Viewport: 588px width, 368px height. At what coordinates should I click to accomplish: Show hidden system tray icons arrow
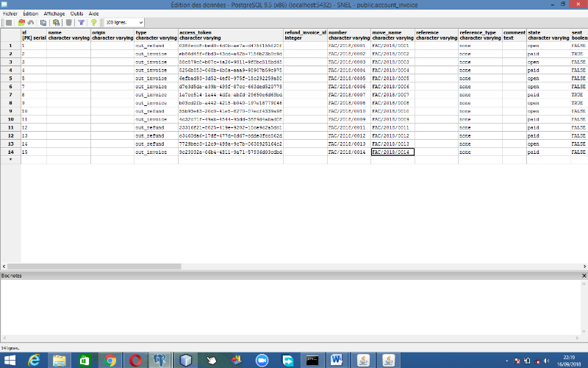pos(507,361)
